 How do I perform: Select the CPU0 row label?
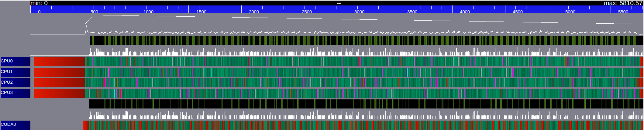(15, 62)
